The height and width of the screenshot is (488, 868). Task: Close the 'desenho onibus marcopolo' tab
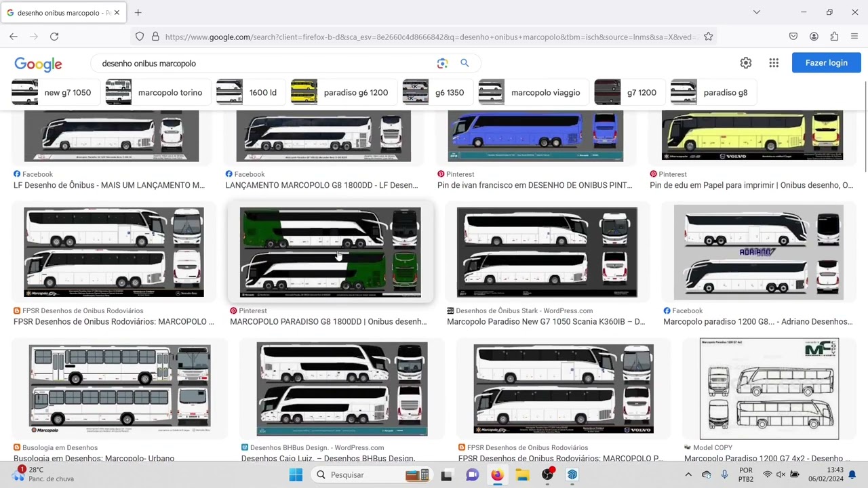click(x=117, y=12)
